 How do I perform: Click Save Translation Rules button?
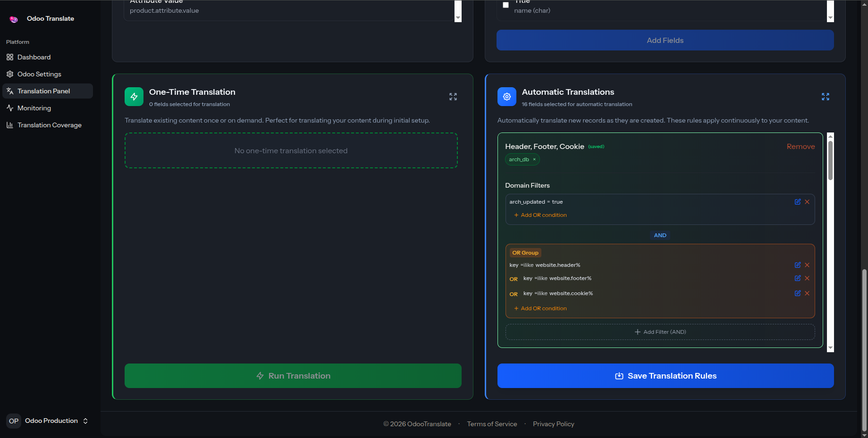point(666,376)
